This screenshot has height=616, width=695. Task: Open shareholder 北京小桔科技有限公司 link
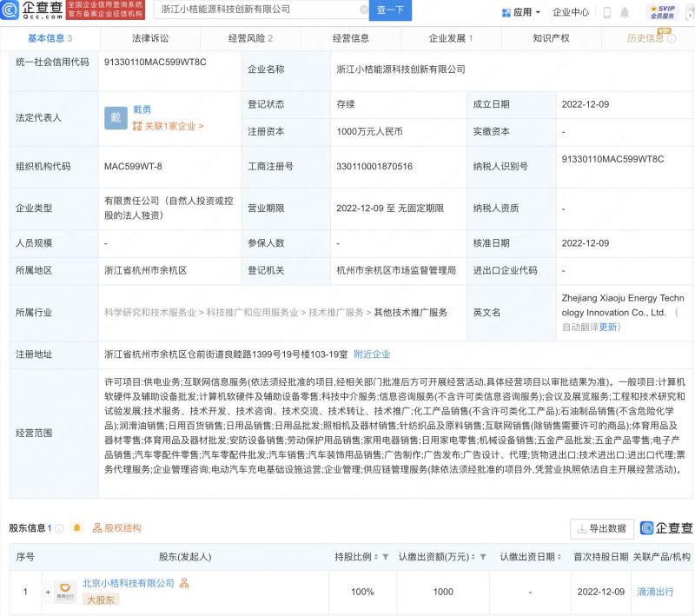[129, 583]
